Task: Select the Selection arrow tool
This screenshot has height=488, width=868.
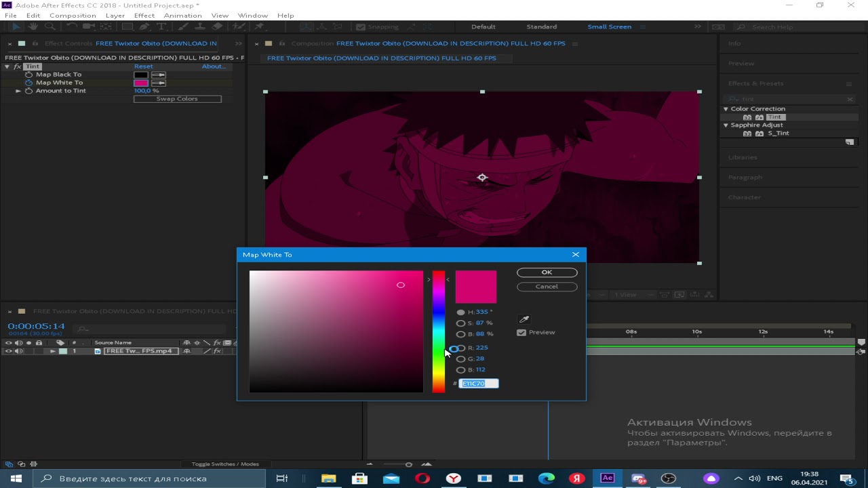Action: pyautogui.click(x=16, y=26)
